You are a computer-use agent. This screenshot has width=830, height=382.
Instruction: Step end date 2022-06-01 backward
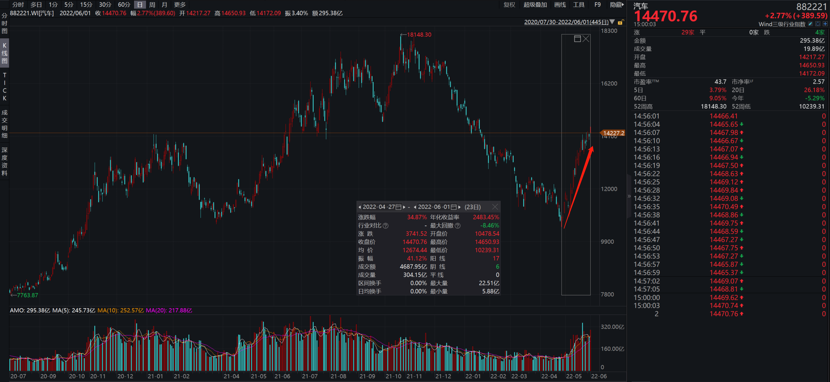(x=415, y=207)
